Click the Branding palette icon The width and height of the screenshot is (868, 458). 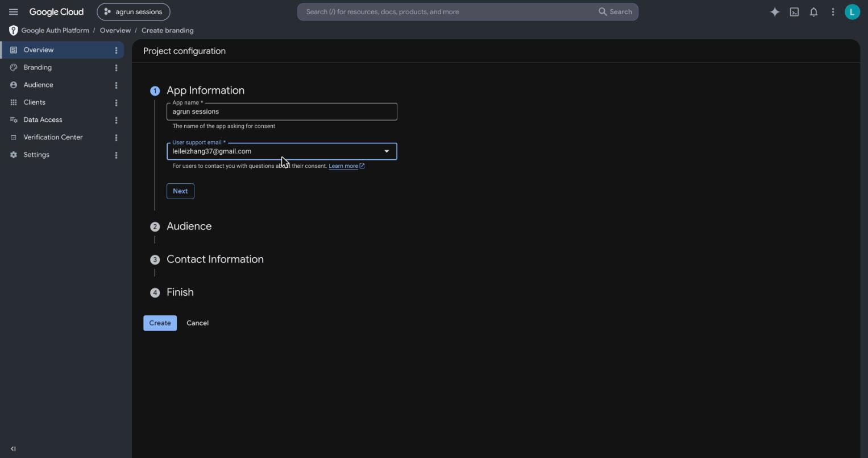click(x=14, y=68)
